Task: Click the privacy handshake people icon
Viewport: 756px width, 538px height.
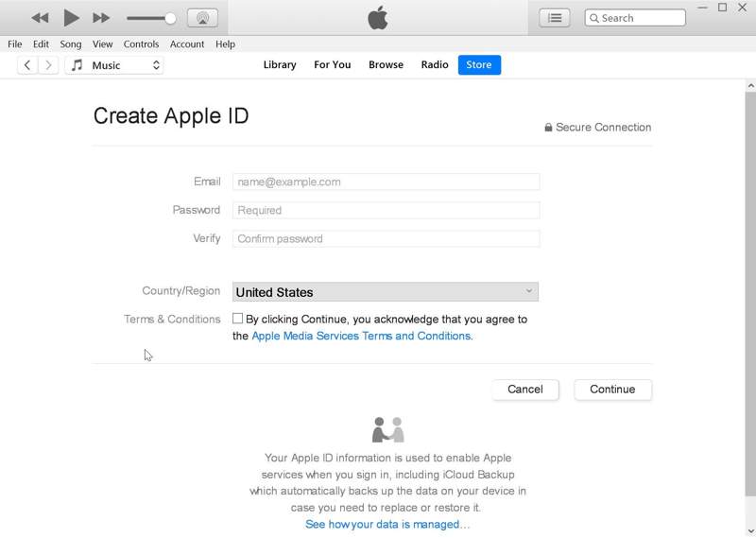Action: [388, 430]
